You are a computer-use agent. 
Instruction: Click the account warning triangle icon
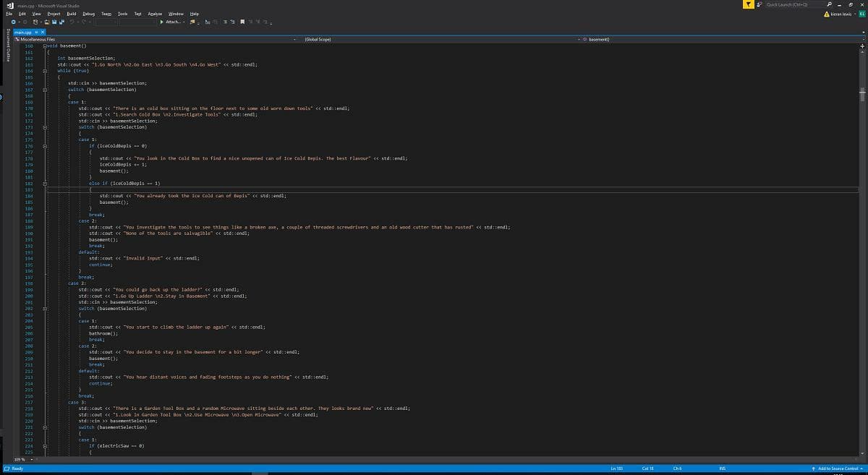(x=827, y=14)
